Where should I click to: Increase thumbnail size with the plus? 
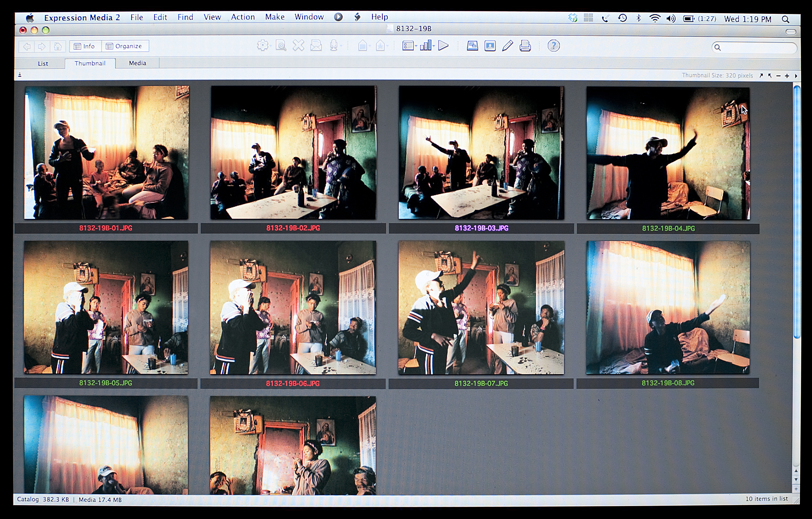(x=787, y=76)
